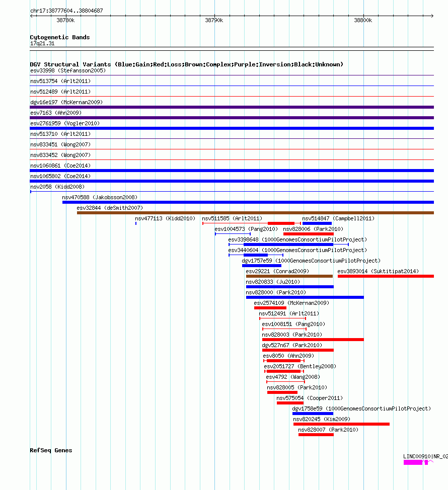Open the nsv820833 (Ju2010) label
448x490 pixels.
273,282
